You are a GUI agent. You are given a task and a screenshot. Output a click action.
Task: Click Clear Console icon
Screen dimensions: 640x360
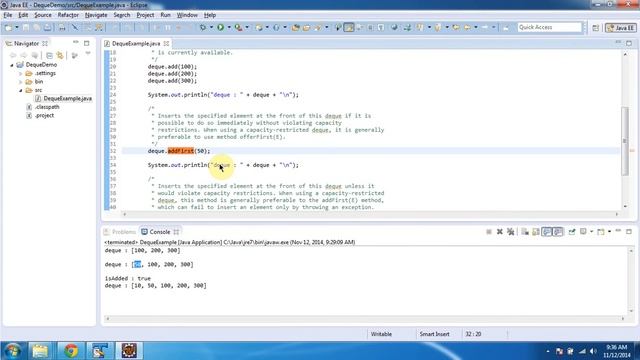pyautogui.click(x=525, y=232)
